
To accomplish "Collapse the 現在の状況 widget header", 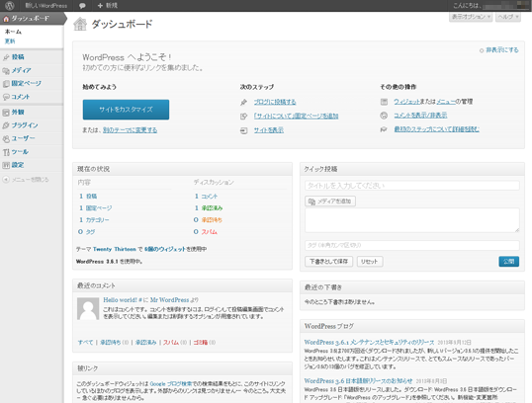I will [x=182, y=169].
